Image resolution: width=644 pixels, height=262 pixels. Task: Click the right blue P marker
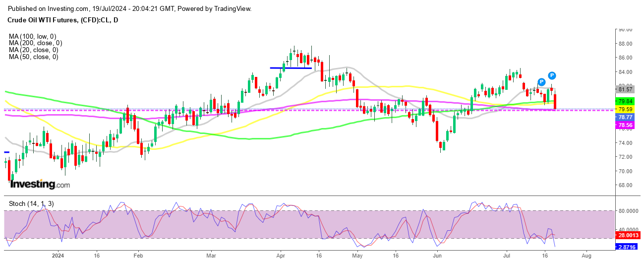tap(552, 75)
